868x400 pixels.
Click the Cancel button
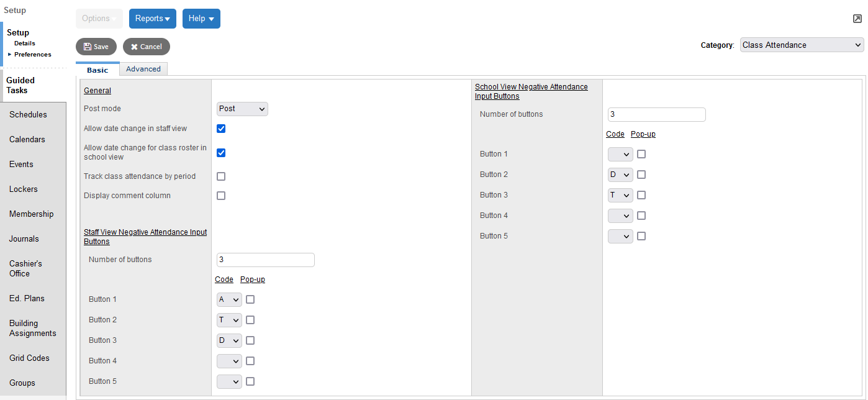[147, 47]
